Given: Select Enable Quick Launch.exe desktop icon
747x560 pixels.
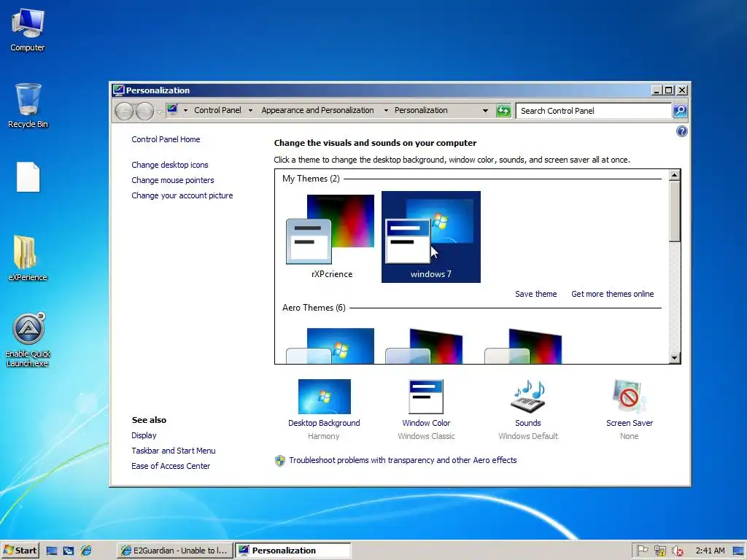Looking at the screenshot, I should (x=28, y=340).
